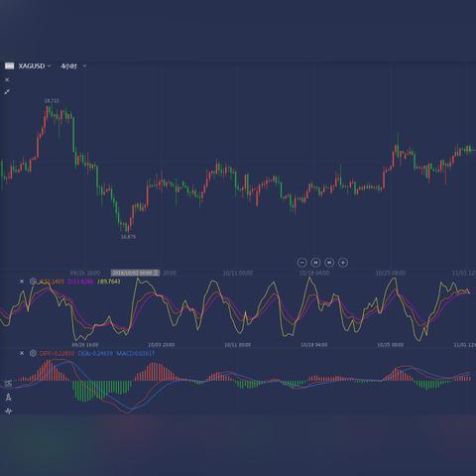Open the indicators waveform icon
This screenshot has width=476, height=476.
click(x=8, y=411)
